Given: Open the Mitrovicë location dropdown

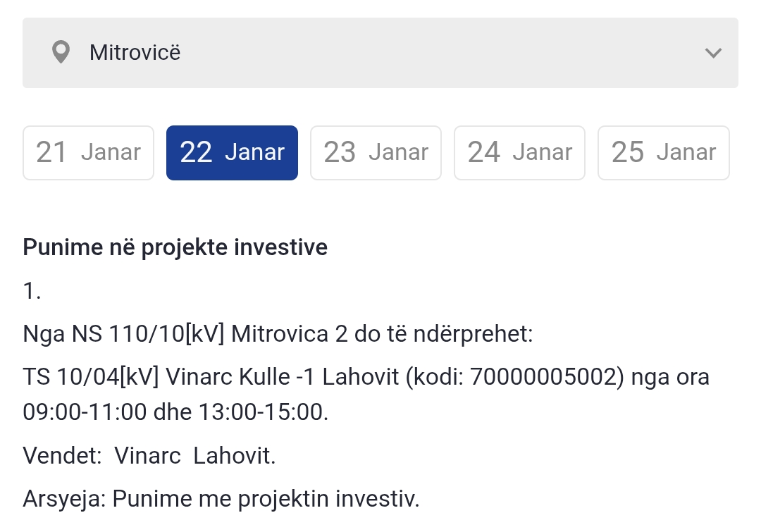Looking at the screenshot, I should (380, 53).
